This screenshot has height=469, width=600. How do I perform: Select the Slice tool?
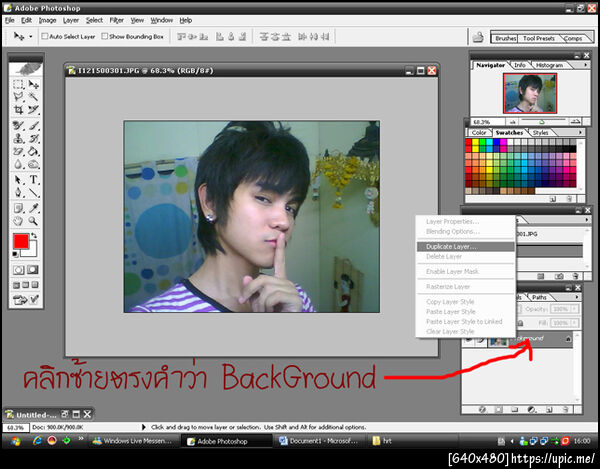pyautogui.click(x=34, y=110)
